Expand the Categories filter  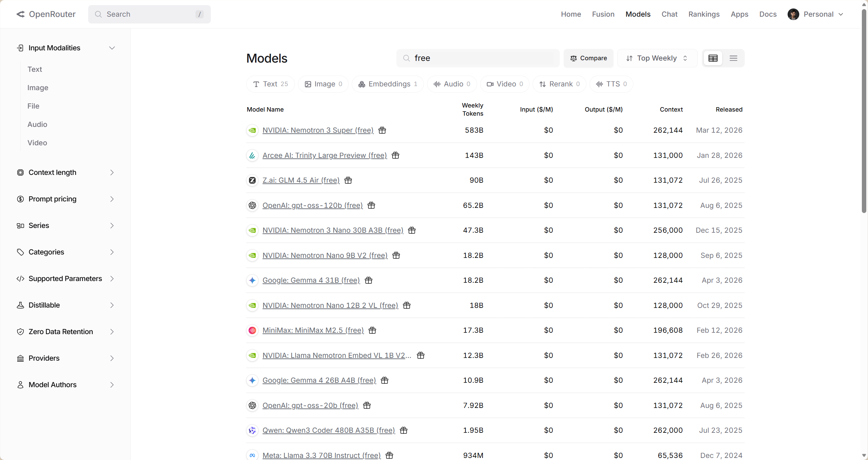(65, 252)
